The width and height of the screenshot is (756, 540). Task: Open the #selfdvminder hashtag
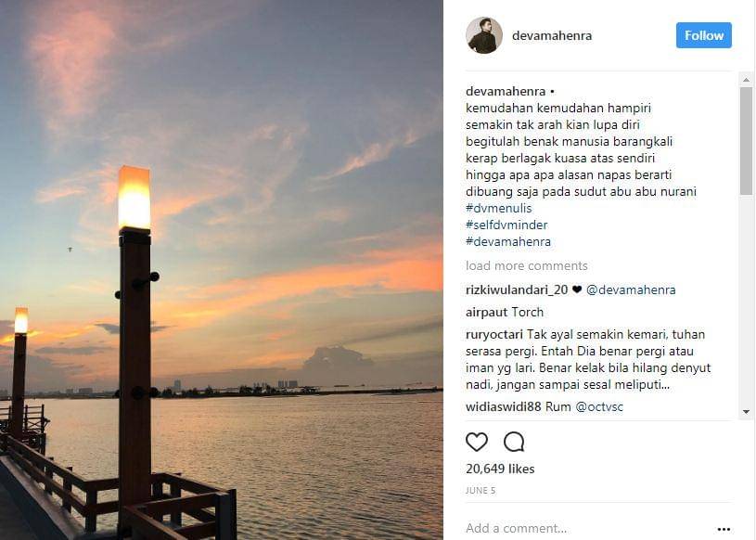point(506,225)
